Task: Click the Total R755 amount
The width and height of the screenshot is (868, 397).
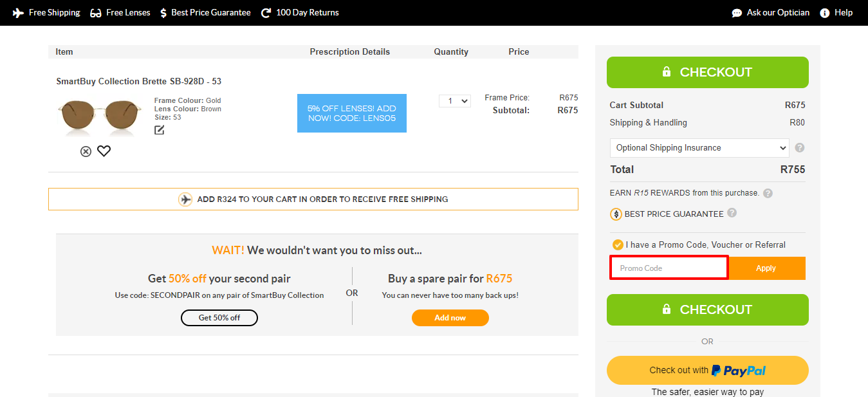Action: pos(793,169)
